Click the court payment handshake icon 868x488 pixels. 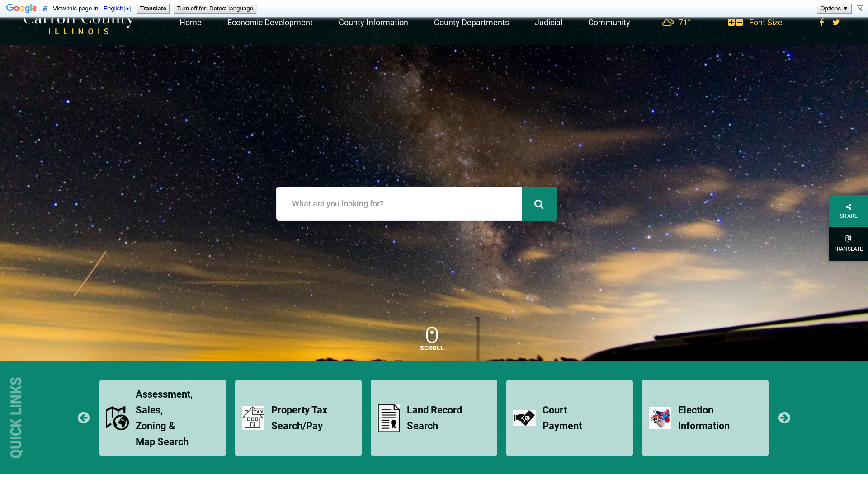coord(524,418)
